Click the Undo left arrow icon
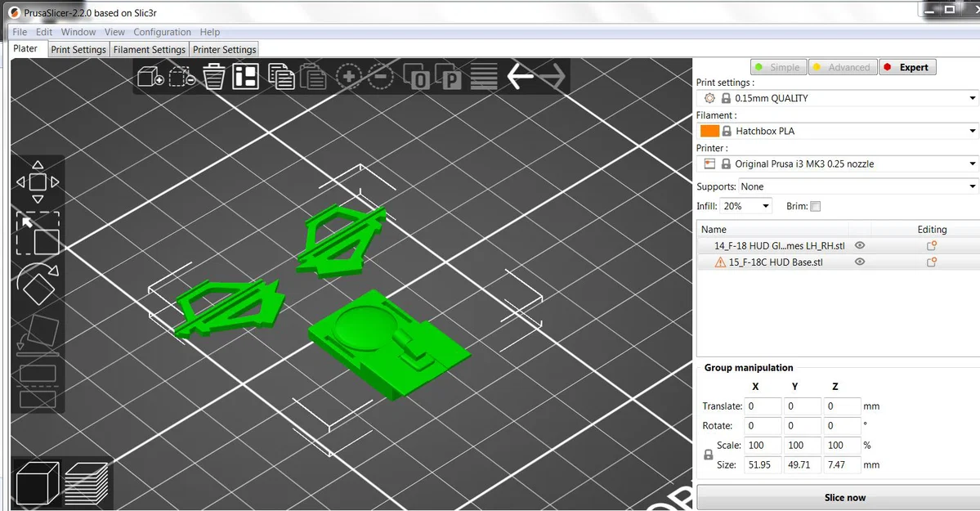 coord(520,76)
